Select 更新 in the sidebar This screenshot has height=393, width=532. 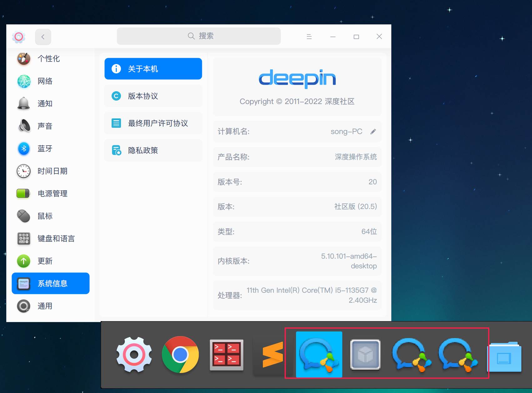click(51, 261)
